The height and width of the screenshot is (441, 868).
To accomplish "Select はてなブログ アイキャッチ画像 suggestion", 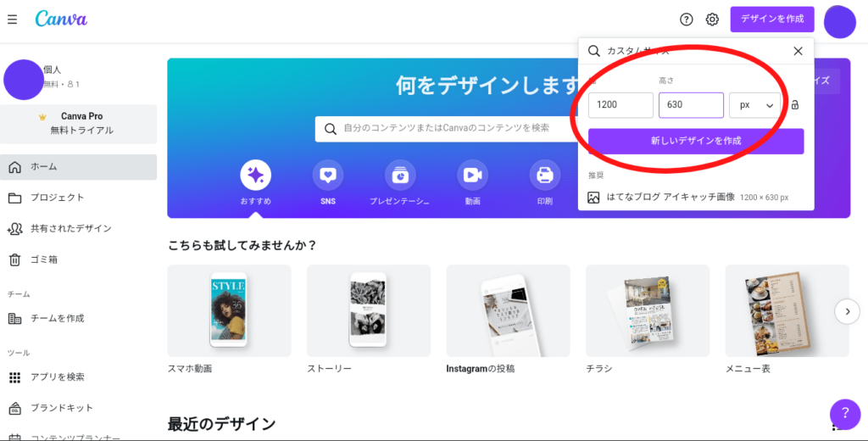I will pos(696,198).
